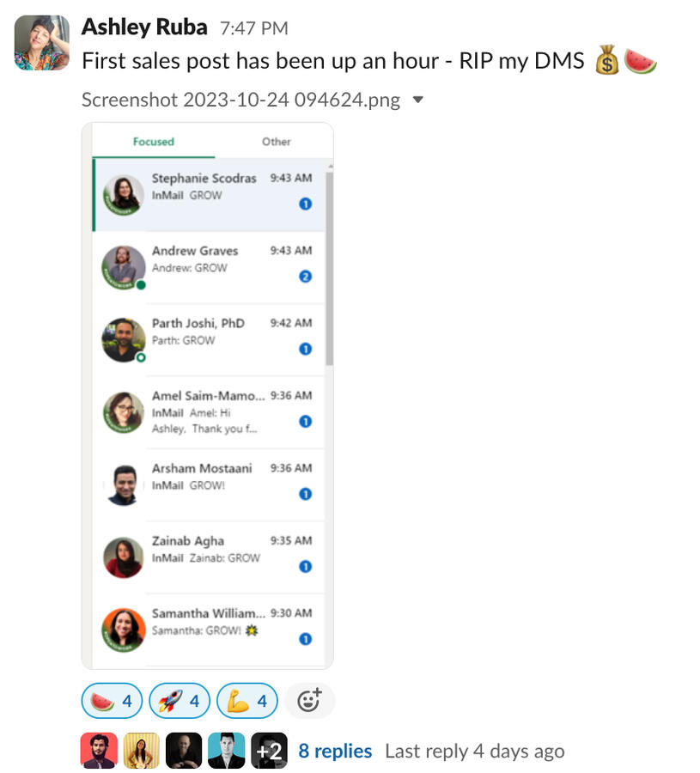Click Arsham Mostaani's avatar

(123, 484)
